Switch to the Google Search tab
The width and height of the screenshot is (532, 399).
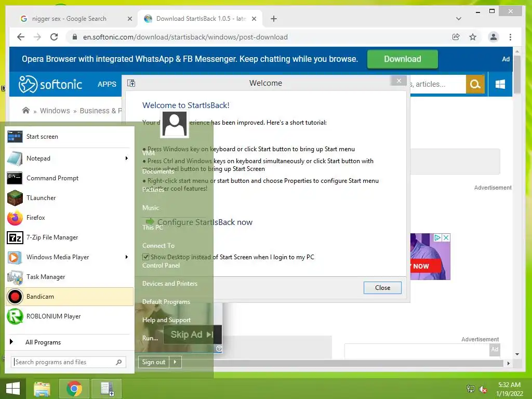[x=69, y=19]
